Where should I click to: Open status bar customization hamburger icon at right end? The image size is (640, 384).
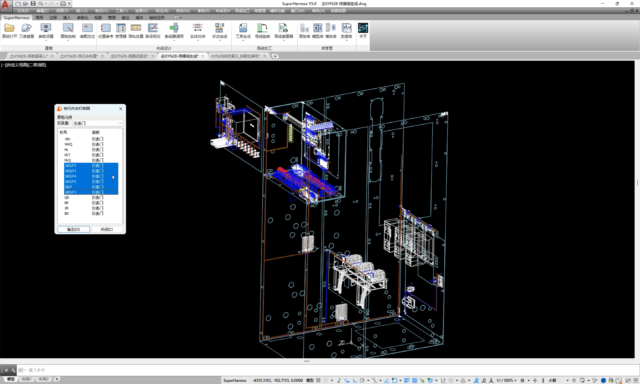coord(635,380)
